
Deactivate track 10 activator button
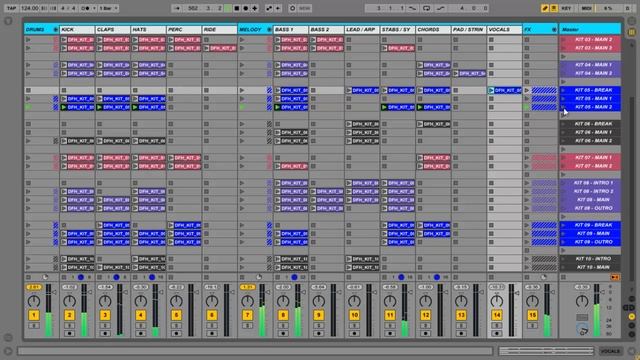tap(354, 315)
